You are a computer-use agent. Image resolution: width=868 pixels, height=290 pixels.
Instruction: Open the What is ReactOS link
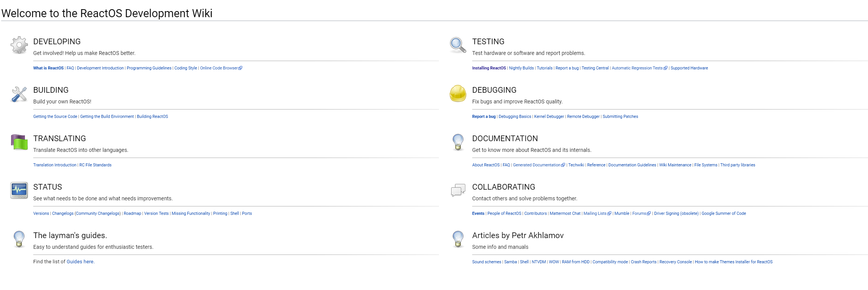pos(49,68)
